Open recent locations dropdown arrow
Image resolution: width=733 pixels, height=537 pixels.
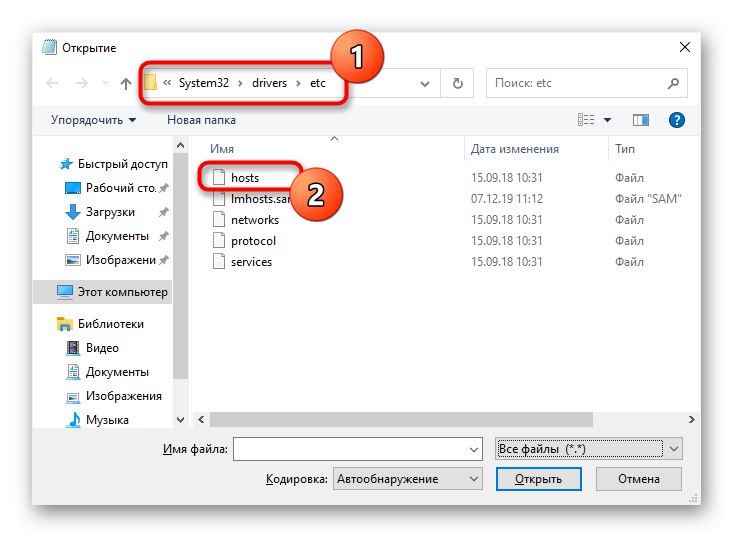[x=105, y=83]
